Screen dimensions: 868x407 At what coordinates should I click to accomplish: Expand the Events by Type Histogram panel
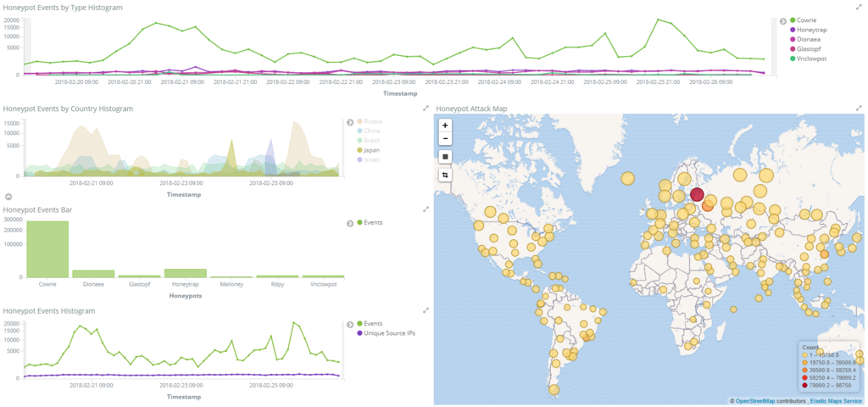click(859, 7)
